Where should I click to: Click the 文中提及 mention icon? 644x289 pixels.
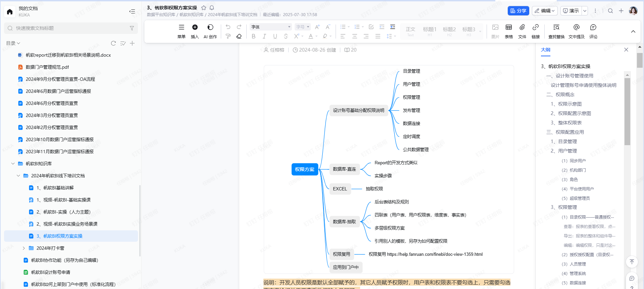click(x=576, y=27)
